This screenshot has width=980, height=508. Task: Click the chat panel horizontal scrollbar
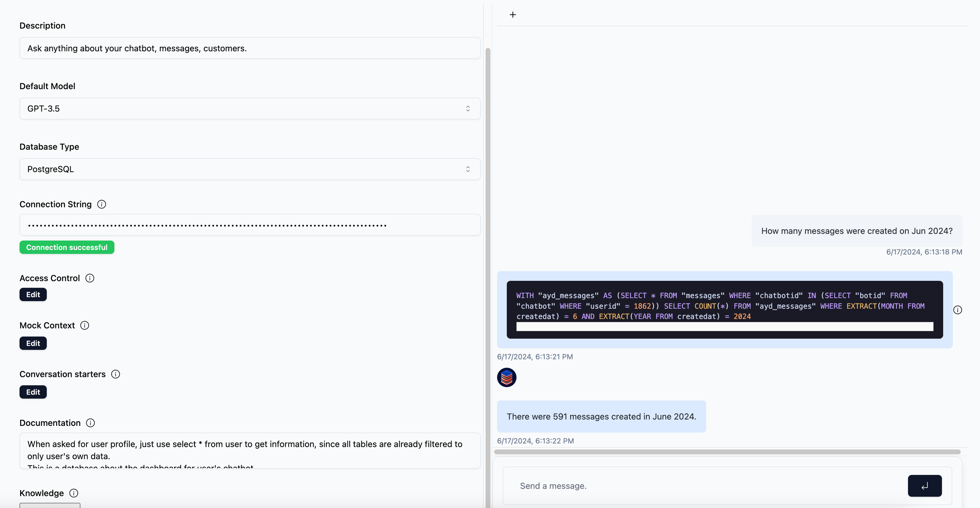click(727, 452)
